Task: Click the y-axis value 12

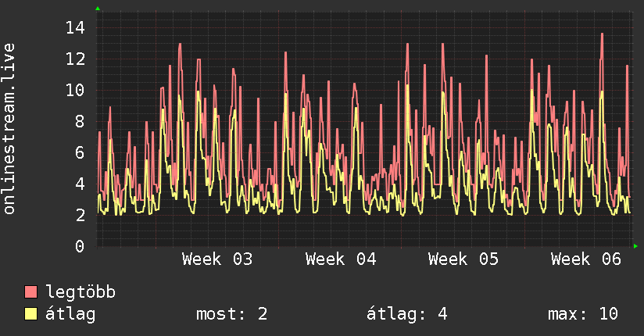Action: (75, 59)
